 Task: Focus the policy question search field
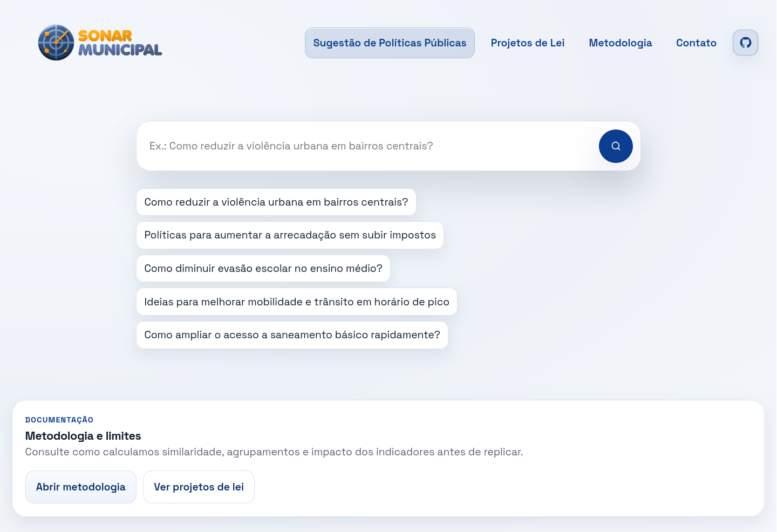pyautogui.click(x=367, y=146)
